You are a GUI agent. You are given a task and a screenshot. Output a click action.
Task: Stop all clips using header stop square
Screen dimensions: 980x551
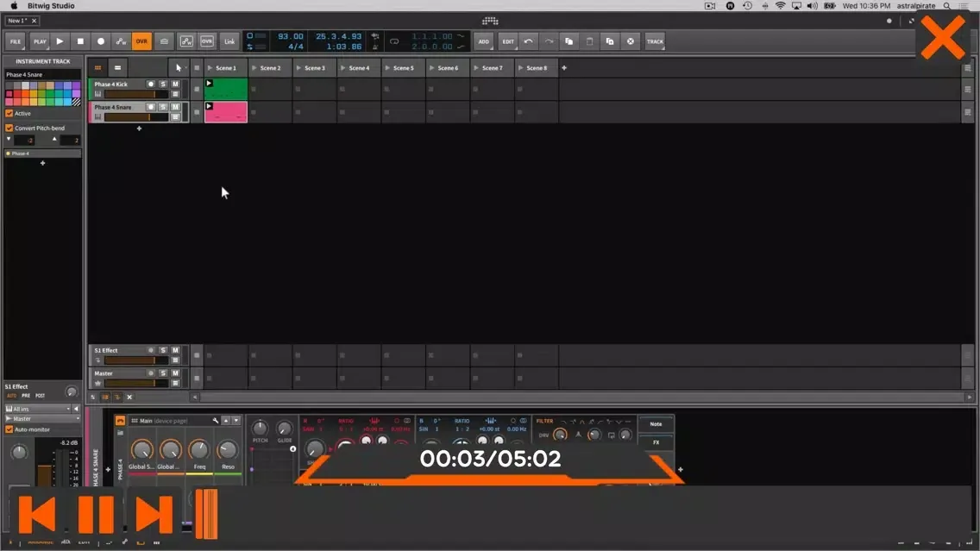[x=197, y=67]
